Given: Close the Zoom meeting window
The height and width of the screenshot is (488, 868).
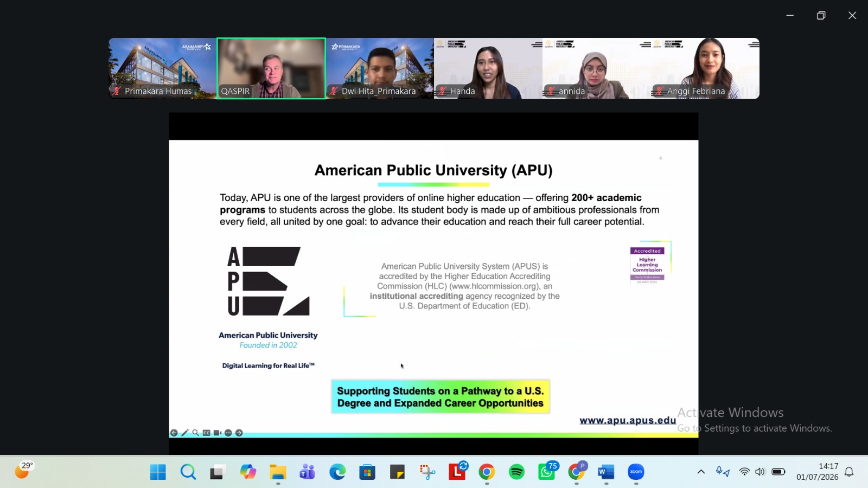Looking at the screenshot, I should tap(852, 15).
